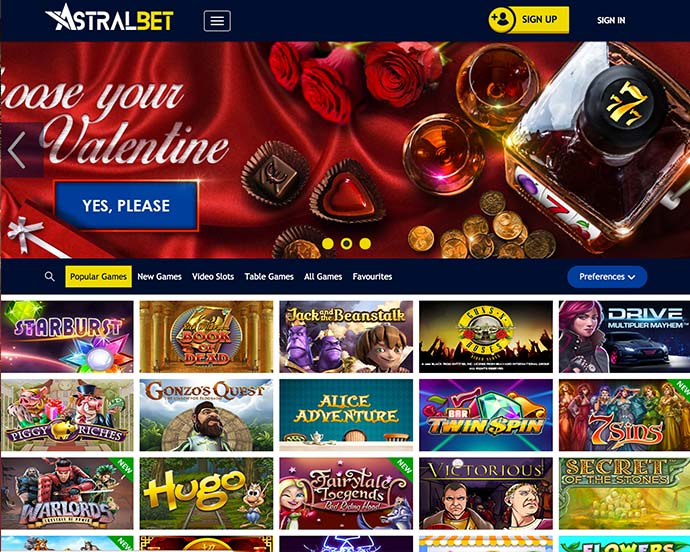Open the Hugo game thumbnail
This screenshot has height=552, width=690.
point(206,493)
